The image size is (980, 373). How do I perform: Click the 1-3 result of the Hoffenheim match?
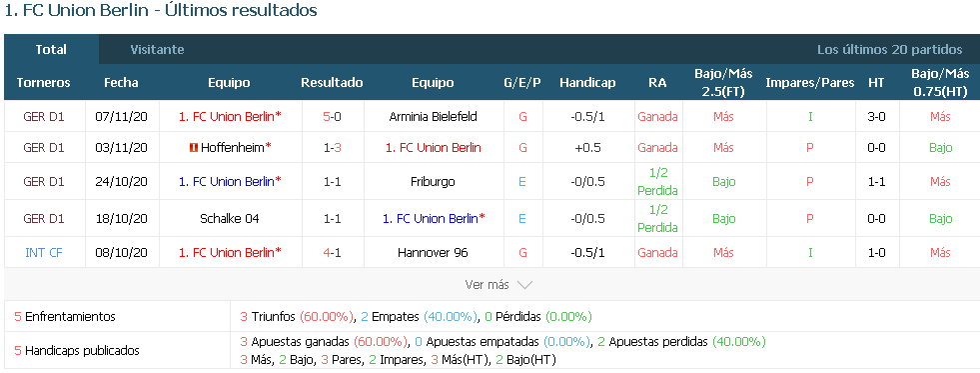click(332, 148)
